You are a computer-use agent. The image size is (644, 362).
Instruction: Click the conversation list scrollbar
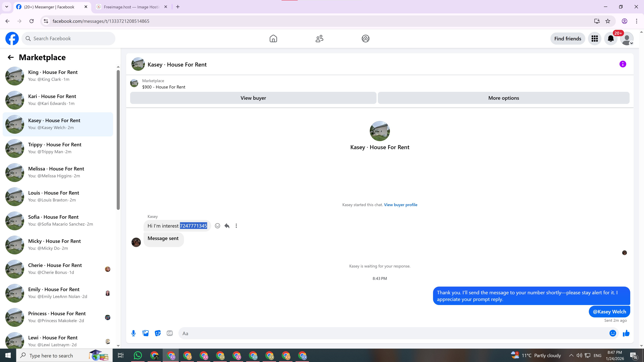[x=118, y=140]
